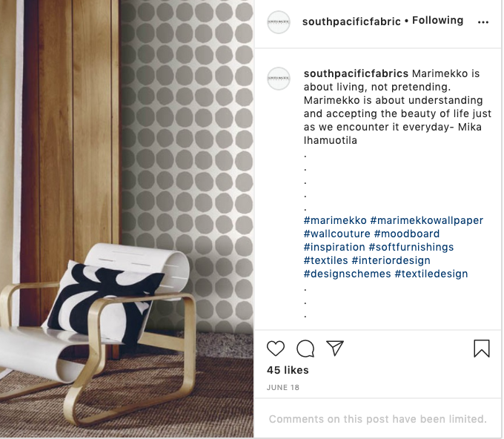The height and width of the screenshot is (439, 504).
Task: Toggle the Following button
Action: coord(437,20)
